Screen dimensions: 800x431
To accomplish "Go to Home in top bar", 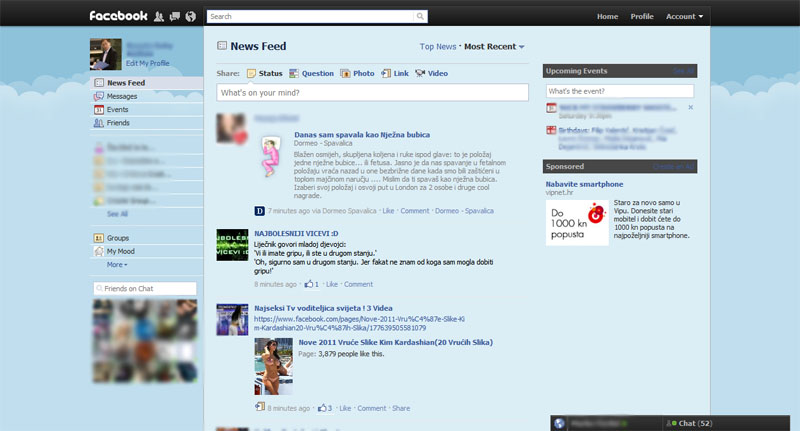I will point(607,16).
